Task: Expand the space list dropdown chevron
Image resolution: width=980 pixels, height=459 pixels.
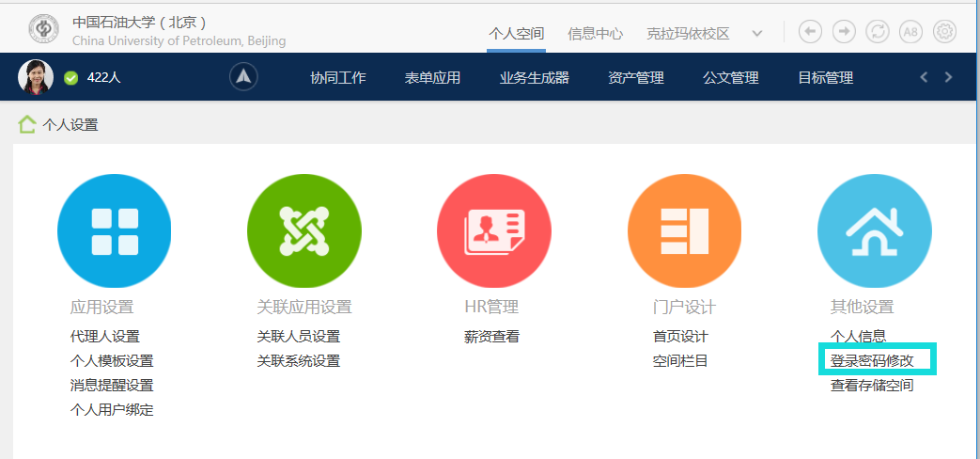Action: click(757, 33)
